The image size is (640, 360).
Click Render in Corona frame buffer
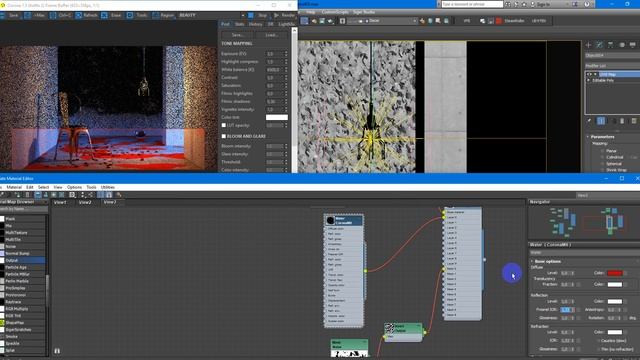[x=284, y=15]
